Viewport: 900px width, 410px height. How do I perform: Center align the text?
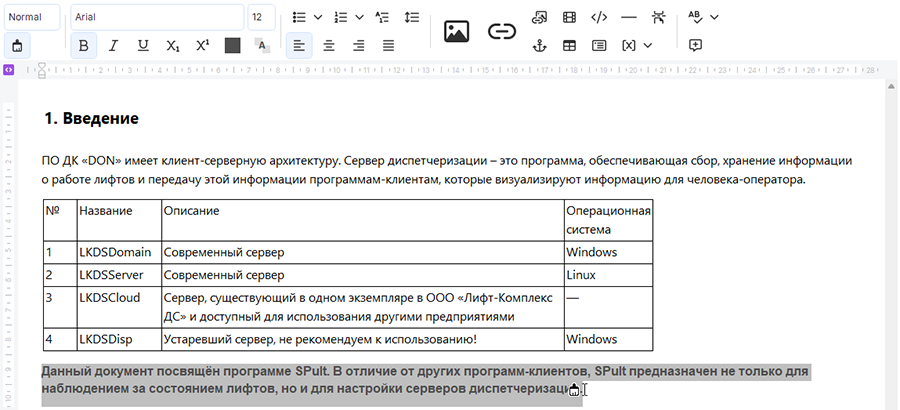(x=329, y=46)
